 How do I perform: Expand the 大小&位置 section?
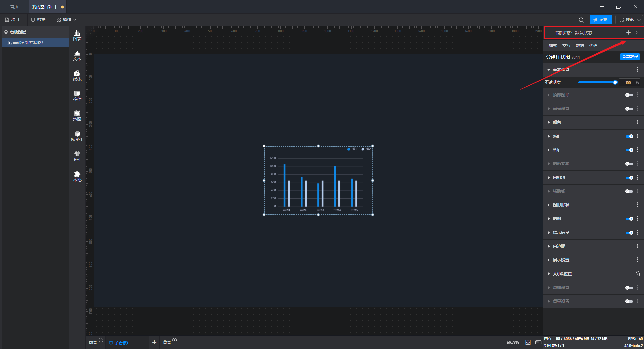coord(549,274)
